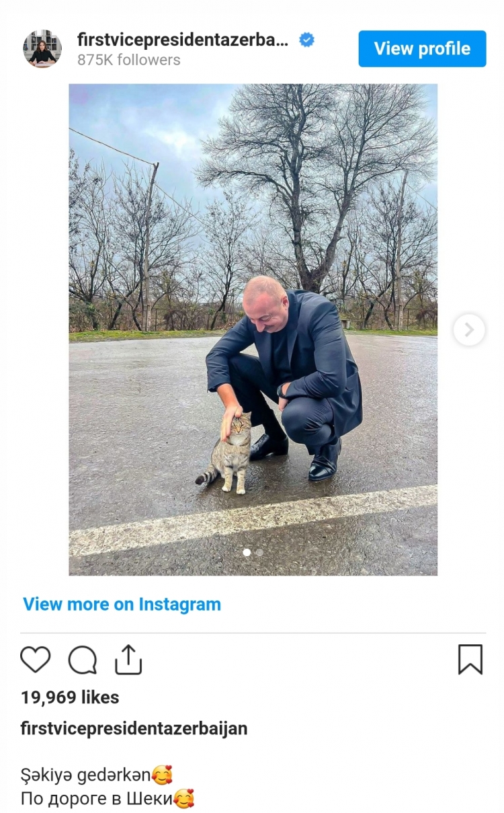The width and height of the screenshot is (504, 813).
Task: Show the 19,969 likes list
Action: coord(70,697)
